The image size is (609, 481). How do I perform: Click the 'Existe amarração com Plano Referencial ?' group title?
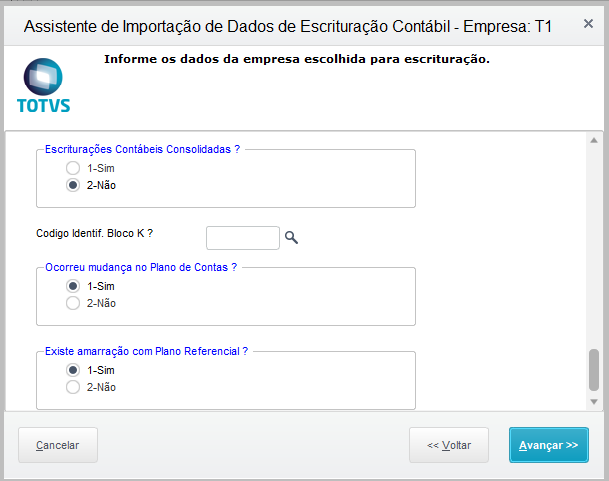click(x=146, y=352)
